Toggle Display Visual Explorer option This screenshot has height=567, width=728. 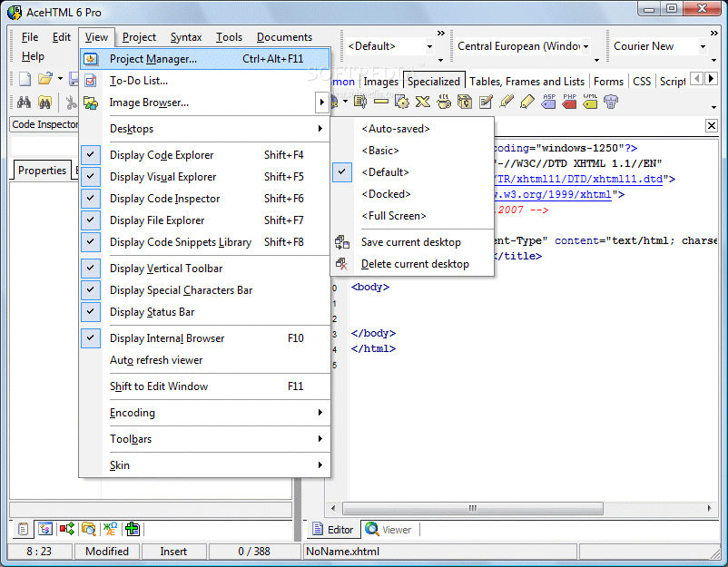pos(205,177)
